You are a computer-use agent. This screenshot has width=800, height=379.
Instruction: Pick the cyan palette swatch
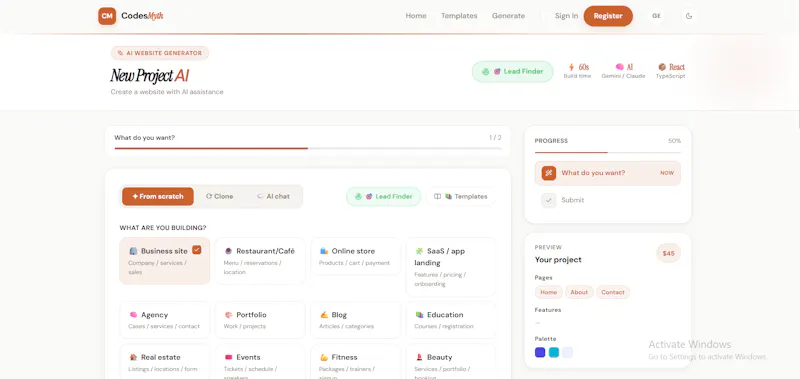pyautogui.click(x=554, y=352)
